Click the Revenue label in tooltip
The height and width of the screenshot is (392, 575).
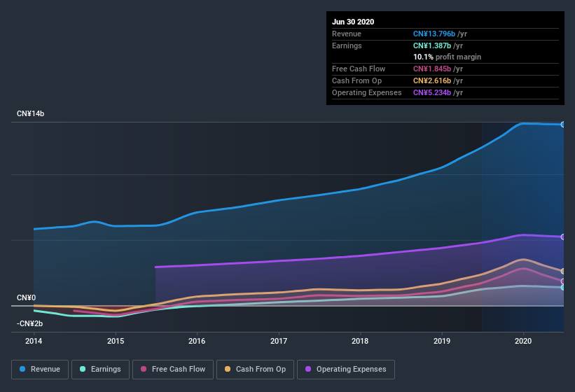[347, 34]
